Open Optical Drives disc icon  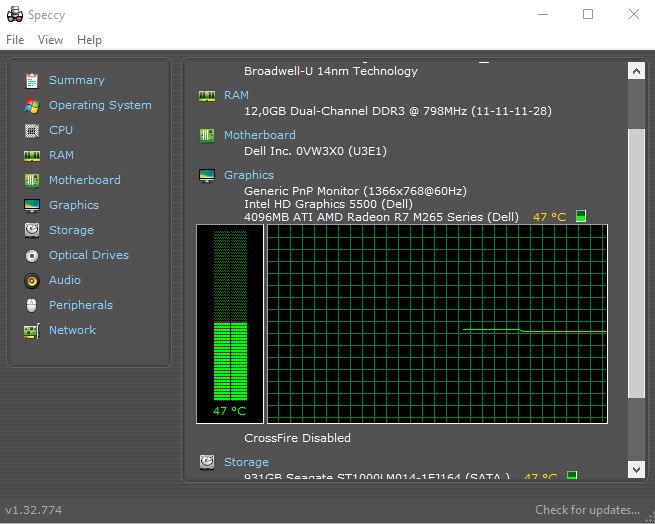(x=32, y=256)
